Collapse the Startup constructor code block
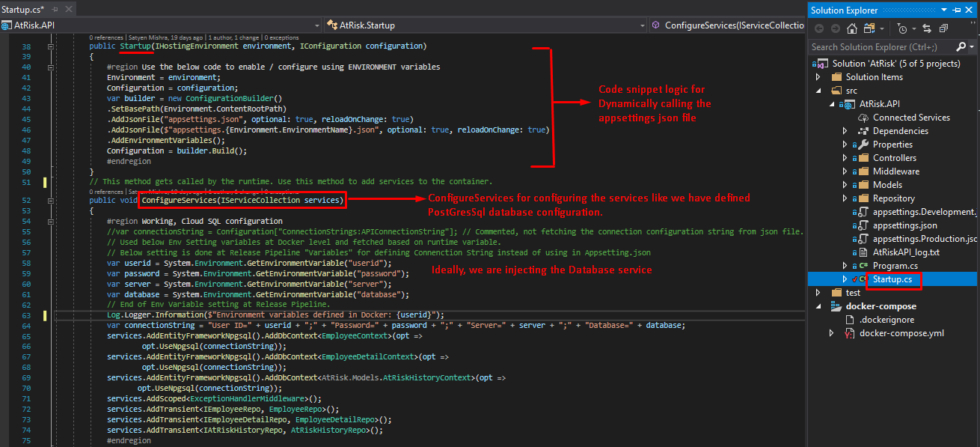The image size is (980, 447). coord(51,46)
